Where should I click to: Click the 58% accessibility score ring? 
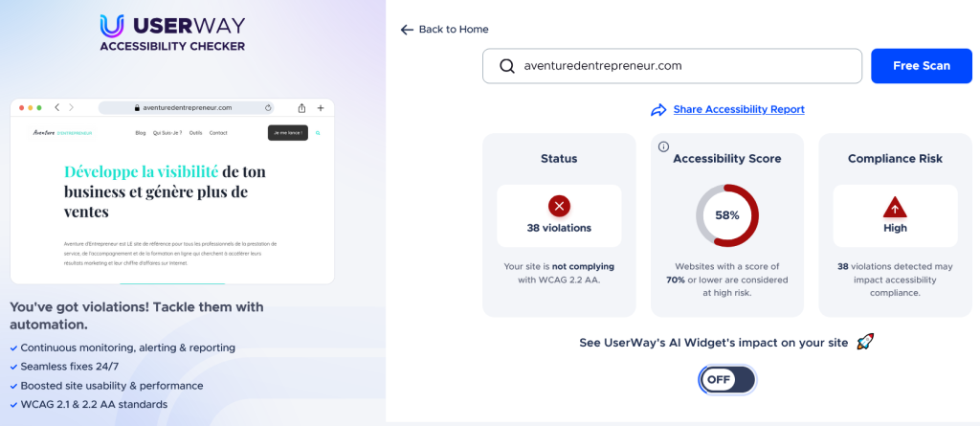[727, 215]
